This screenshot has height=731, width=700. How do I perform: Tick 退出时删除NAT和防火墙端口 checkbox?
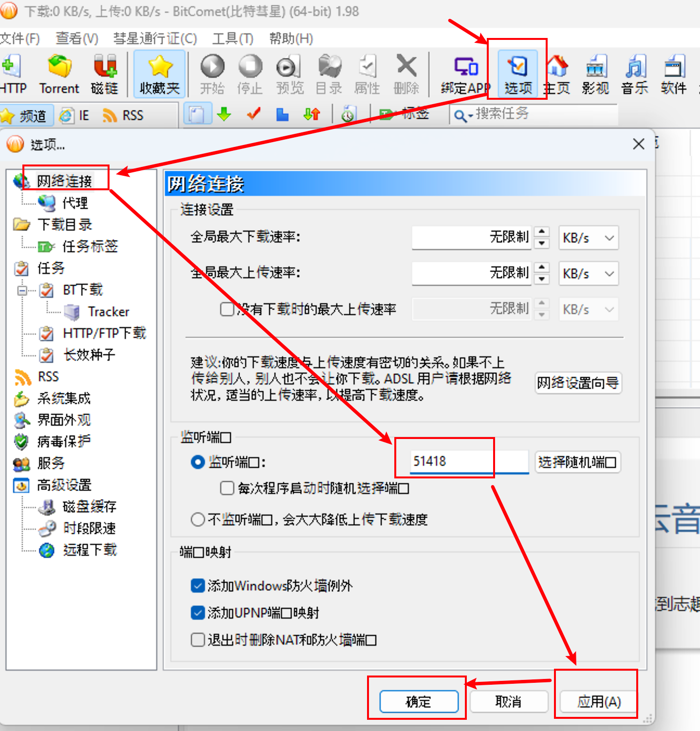click(198, 640)
